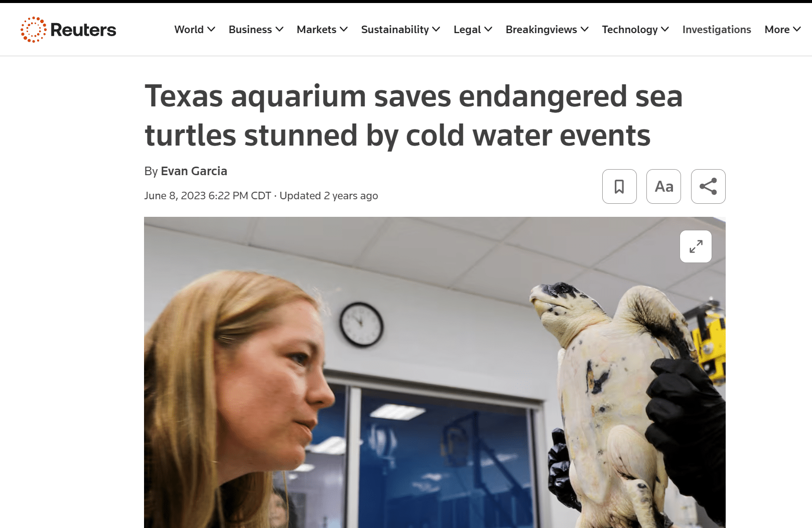
Task: Expand the More menu chevron
Action: [x=797, y=30]
